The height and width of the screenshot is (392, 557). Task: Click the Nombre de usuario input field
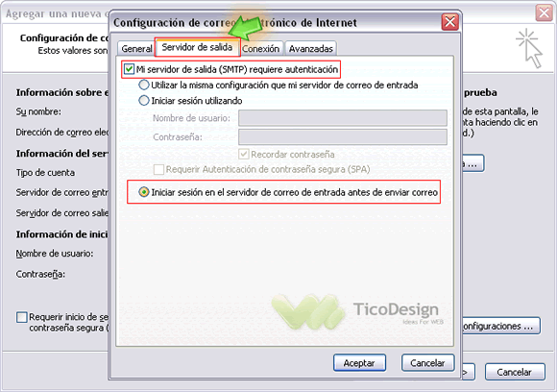pyautogui.click(x=343, y=118)
